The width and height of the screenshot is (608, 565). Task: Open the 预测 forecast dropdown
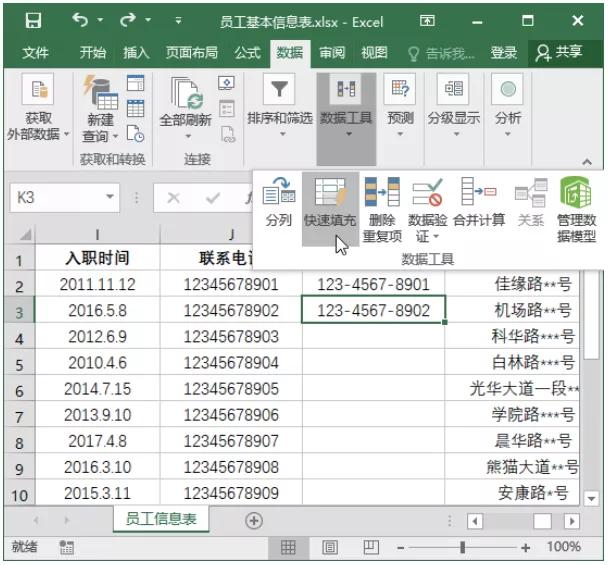(400, 105)
